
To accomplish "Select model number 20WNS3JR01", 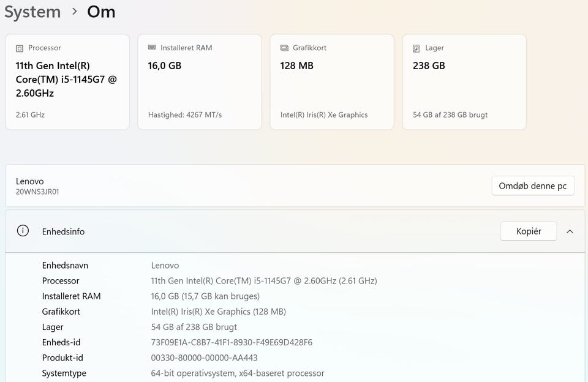I will click(x=37, y=192).
